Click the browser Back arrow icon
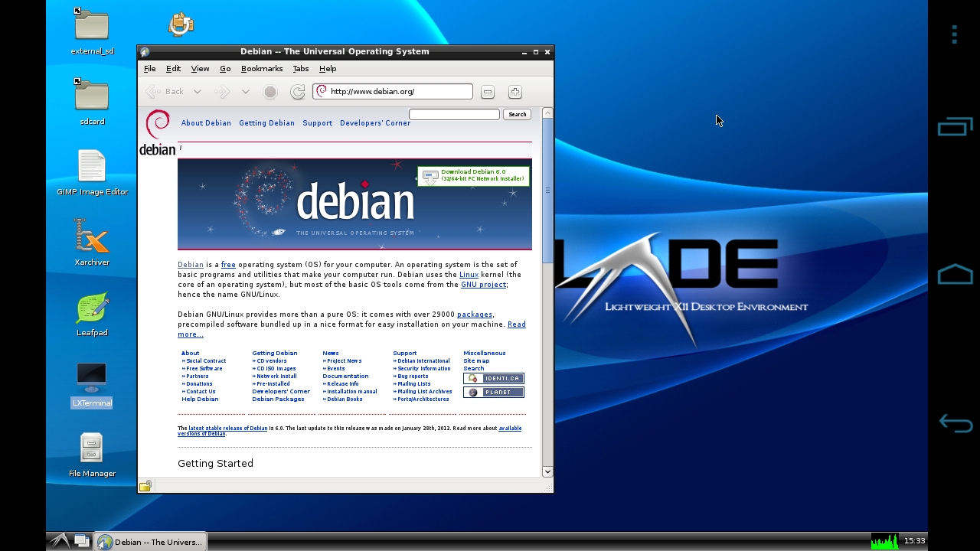This screenshot has height=551, width=980. click(x=153, y=92)
